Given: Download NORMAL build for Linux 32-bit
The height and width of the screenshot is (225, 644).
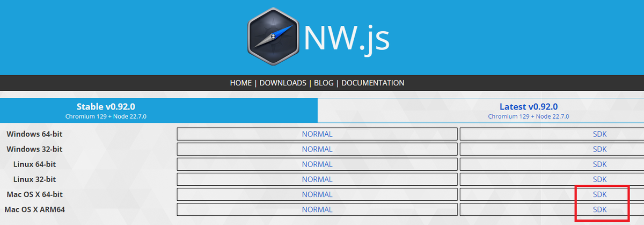Looking at the screenshot, I should point(317,179).
